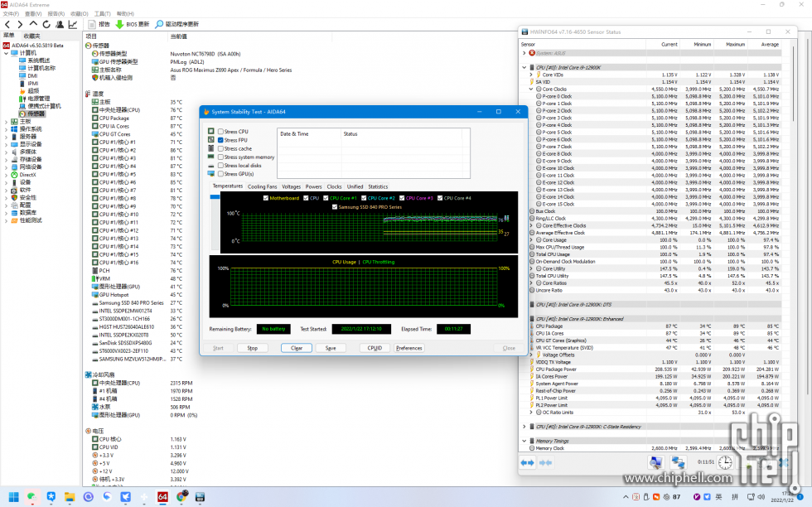The image size is (812, 507).
Task: Toggle CPU Core #1 graph checkbox
Action: point(326,198)
